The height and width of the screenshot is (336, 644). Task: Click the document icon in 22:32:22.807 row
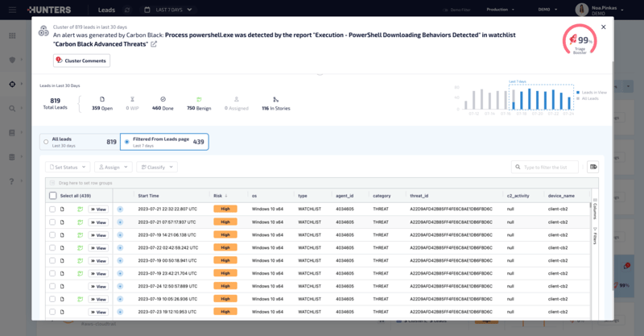(x=63, y=209)
